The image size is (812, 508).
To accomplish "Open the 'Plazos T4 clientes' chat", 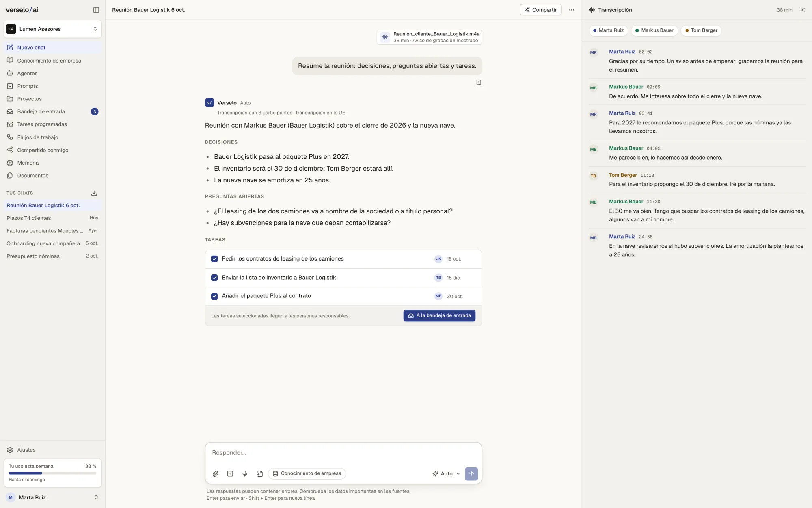I will (53, 218).
